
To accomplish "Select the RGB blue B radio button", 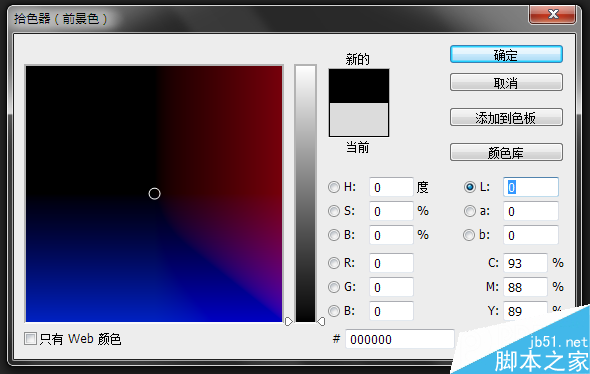I will tap(334, 311).
